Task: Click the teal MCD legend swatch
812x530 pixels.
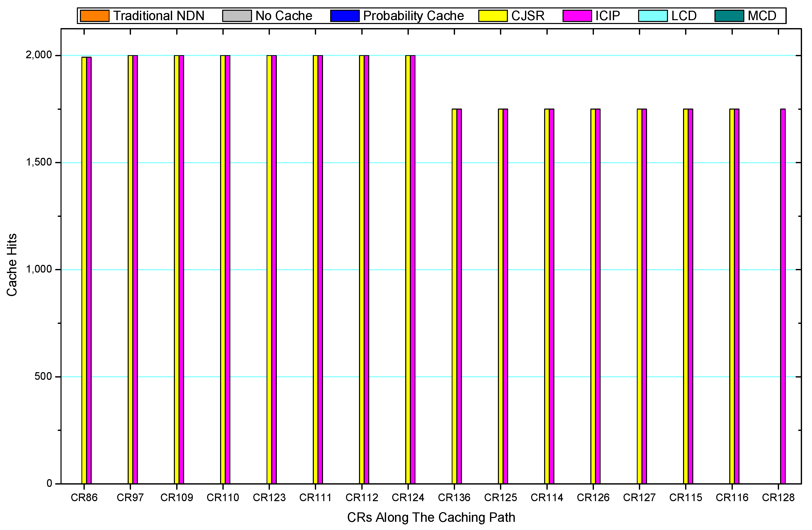Action: pyautogui.click(x=730, y=16)
